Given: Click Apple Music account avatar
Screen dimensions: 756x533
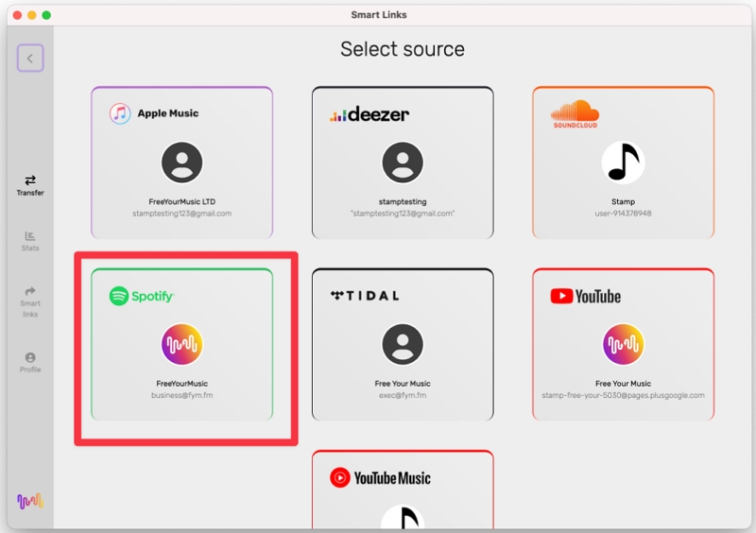Looking at the screenshot, I should pos(181,163).
